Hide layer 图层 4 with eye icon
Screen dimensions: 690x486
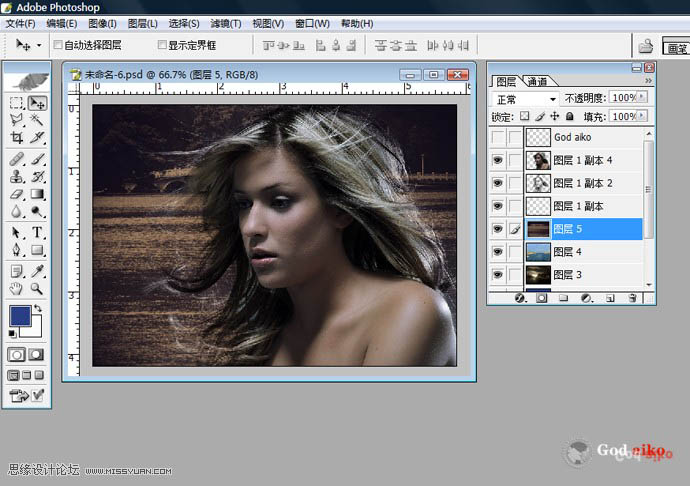(498, 252)
